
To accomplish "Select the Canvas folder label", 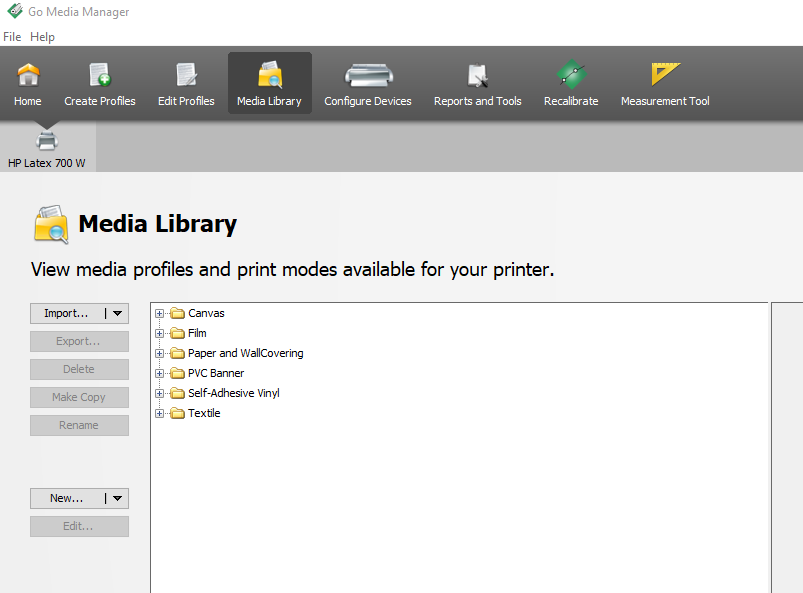I will [206, 313].
